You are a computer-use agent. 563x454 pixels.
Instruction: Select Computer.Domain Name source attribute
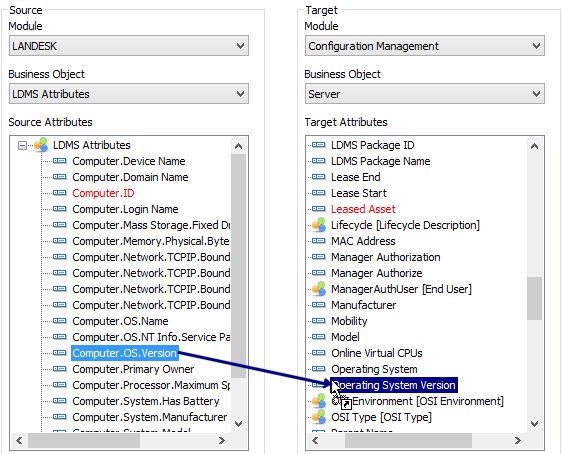[x=130, y=177]
